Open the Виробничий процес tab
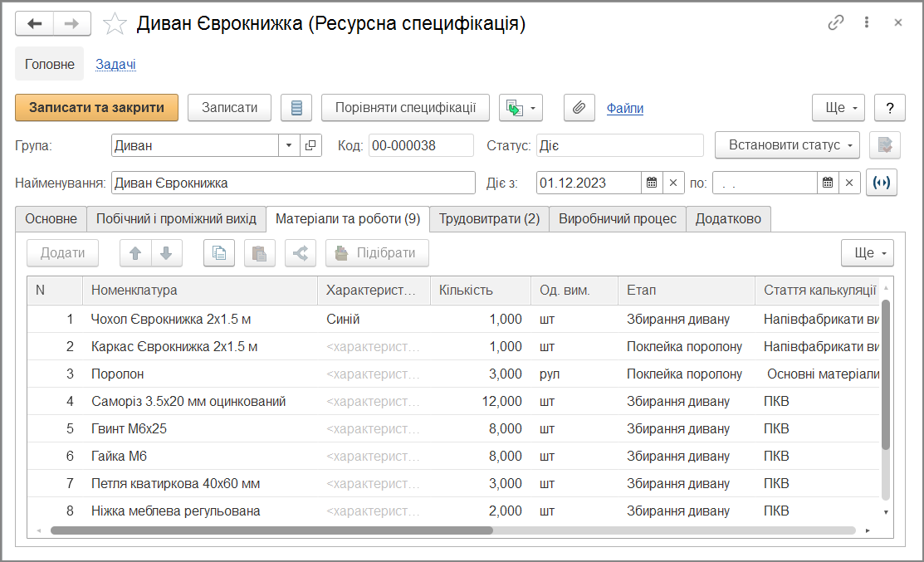This screenshot has height=562, width=924. click(618, 219)
